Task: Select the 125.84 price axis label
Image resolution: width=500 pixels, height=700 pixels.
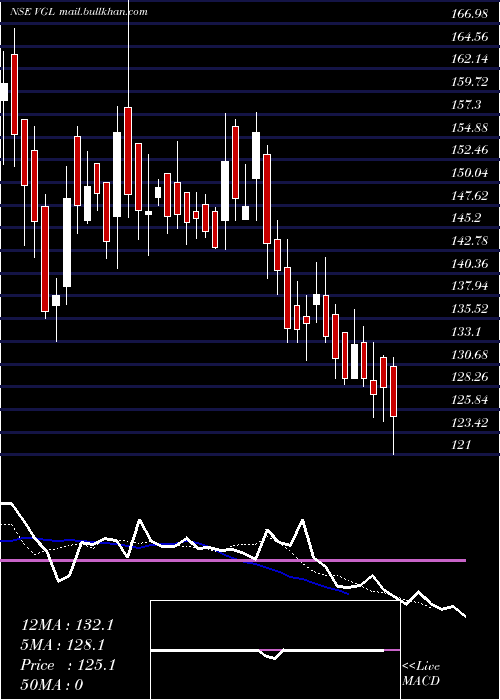Action: [470, 400]
